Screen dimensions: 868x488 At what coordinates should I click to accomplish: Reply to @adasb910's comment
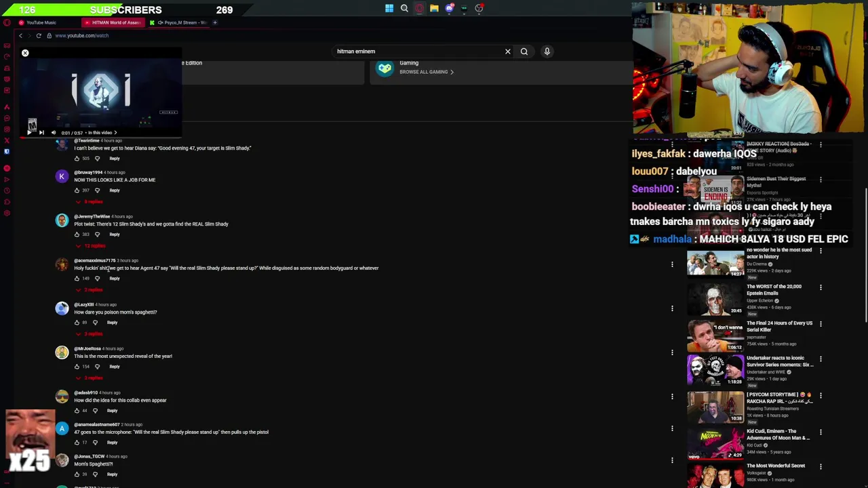pyautogui.click(x=112, y=411)
